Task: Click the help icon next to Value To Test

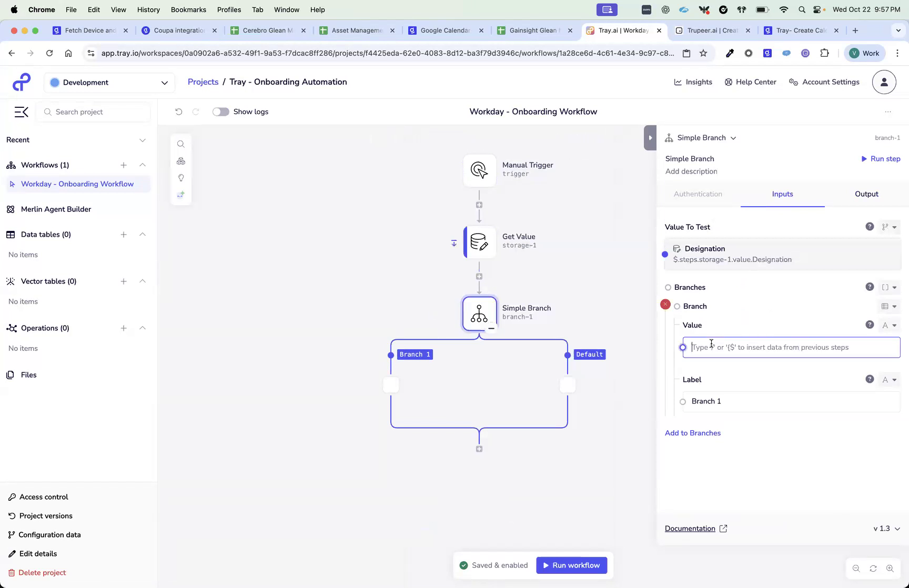Action: coord(870,227)
